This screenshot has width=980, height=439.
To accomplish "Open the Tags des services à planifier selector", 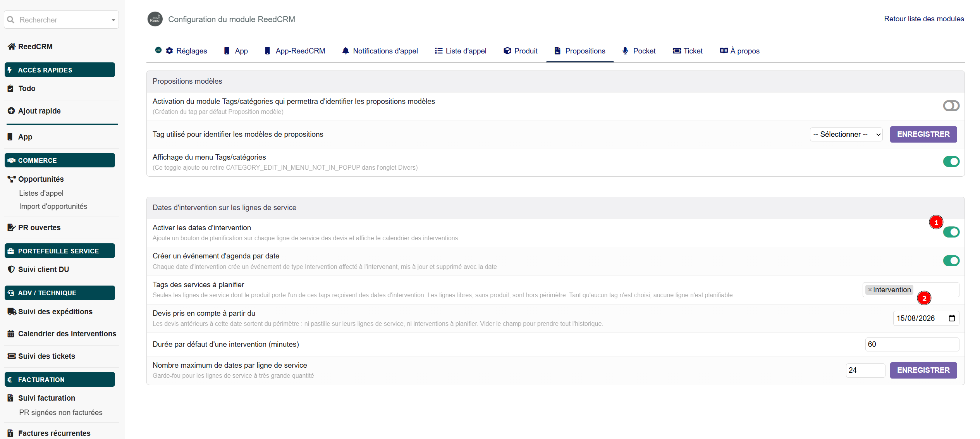I will [x=911, y=290].
